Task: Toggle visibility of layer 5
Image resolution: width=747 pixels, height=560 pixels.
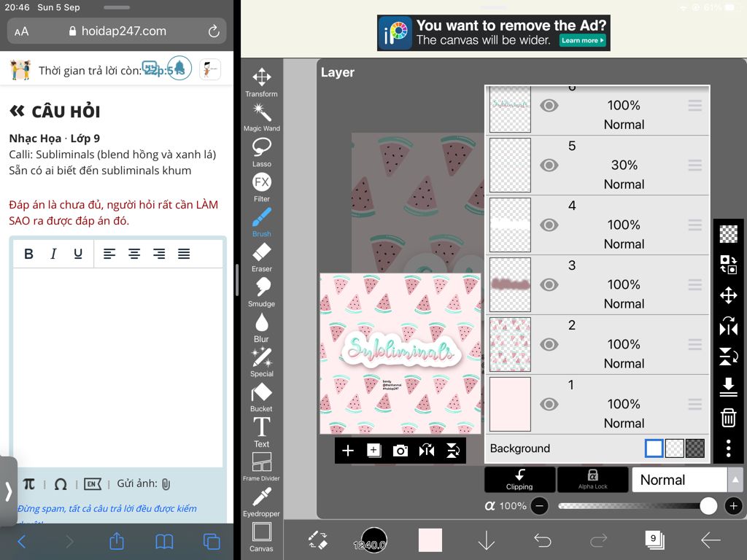Action: click(x=549, y=166)
